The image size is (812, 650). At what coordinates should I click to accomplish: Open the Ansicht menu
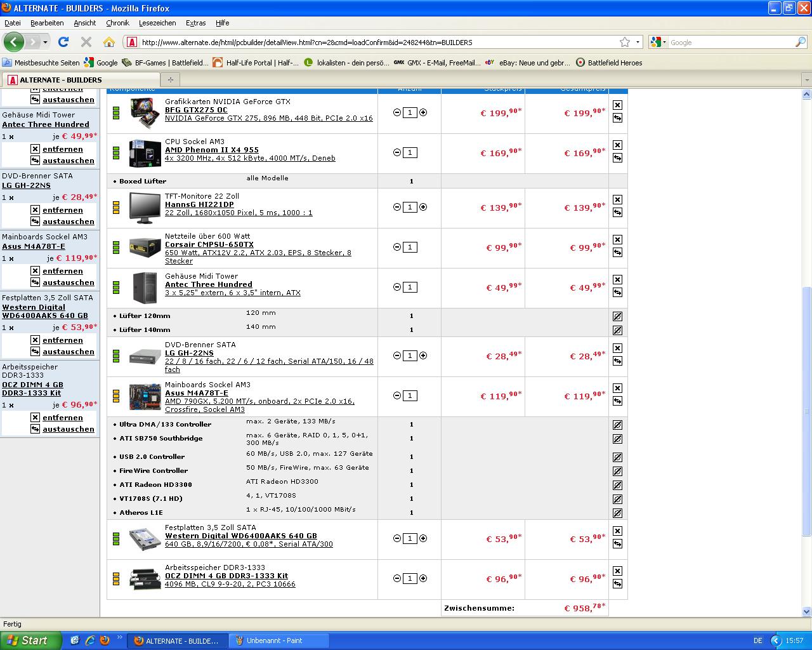pos(85,22)
